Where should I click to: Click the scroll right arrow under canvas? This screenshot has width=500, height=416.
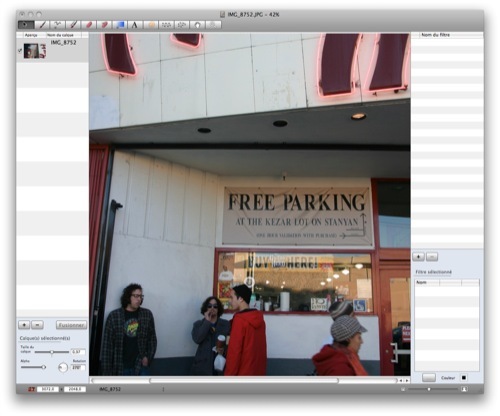pyautogui.click(x=406, y=380)
